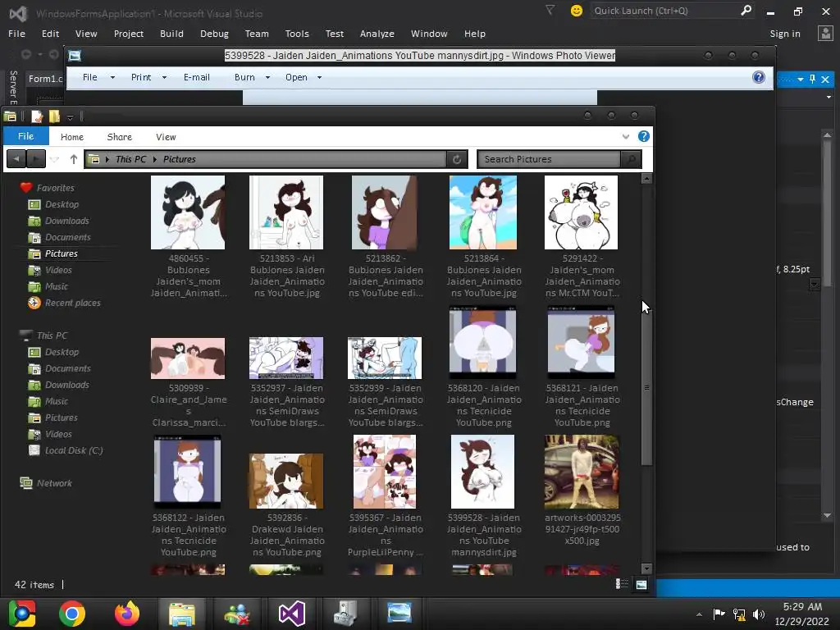Open the Visual Studio Analyze menu
Viewport: 840px width, 630px height.
(x=377, y=34)
